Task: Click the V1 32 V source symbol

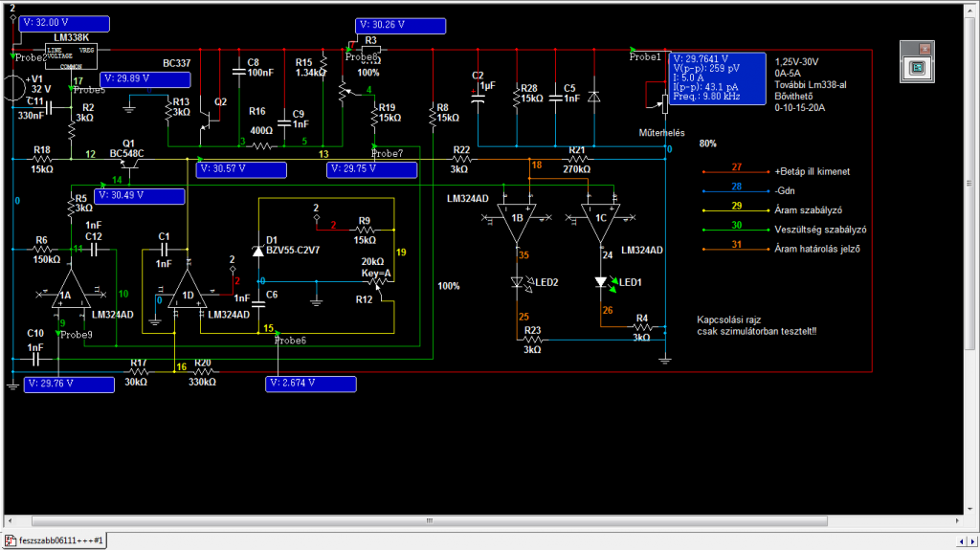Action: pos(11,84)
